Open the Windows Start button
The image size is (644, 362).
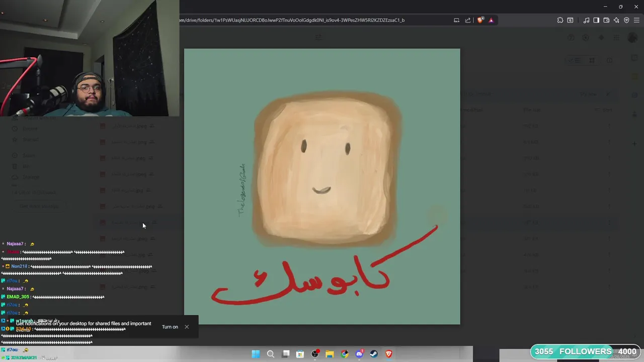coord(256,354)
